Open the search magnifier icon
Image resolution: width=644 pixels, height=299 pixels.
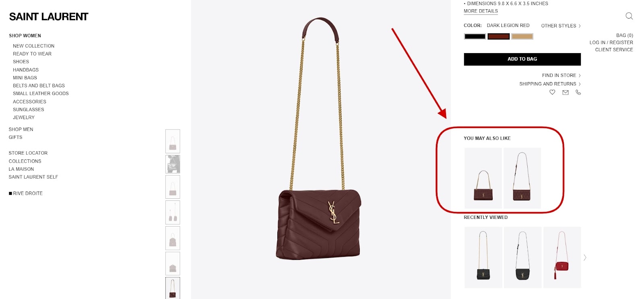click(629, 16)
